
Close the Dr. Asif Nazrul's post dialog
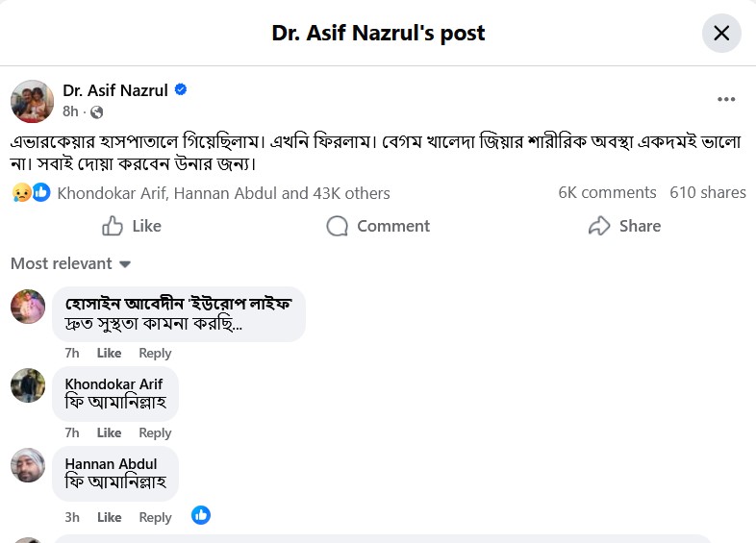point(721,34)
